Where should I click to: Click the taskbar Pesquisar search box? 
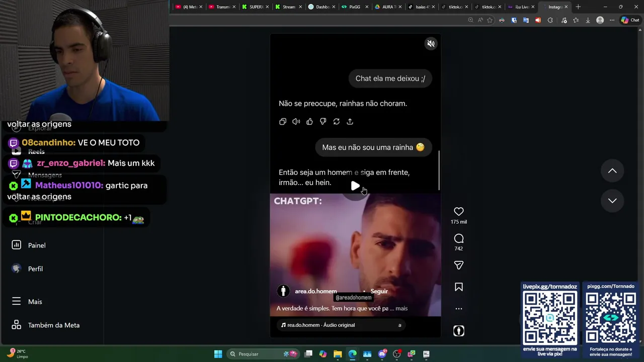coord(263,354)
